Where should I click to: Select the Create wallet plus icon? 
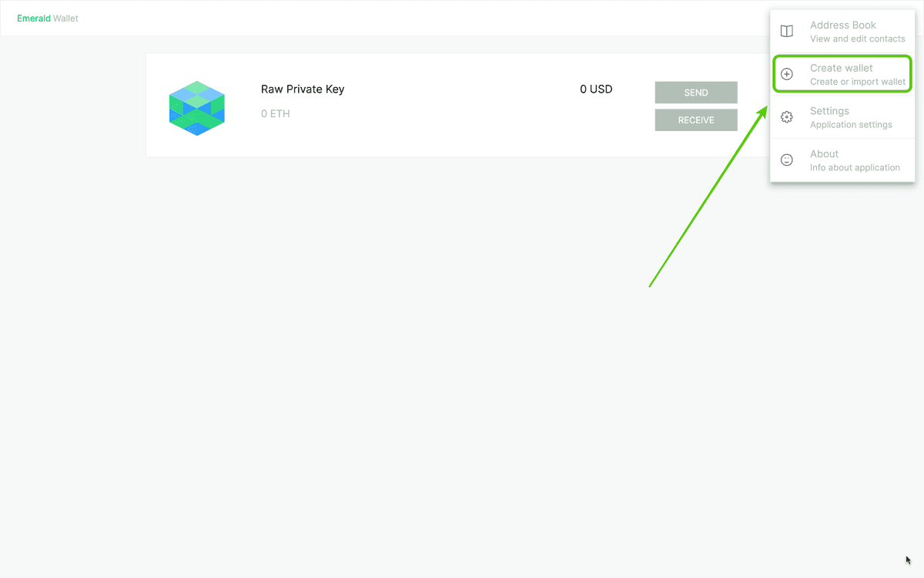point(786,74)
